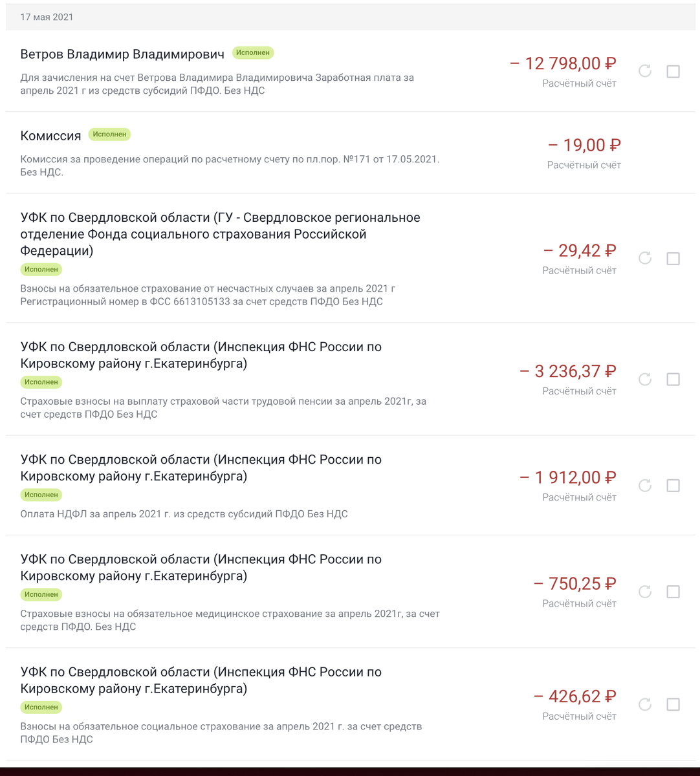Click Исполнен status badge on Комиссия
Image resolution: width=700 pixels, height=776 pixels.
109,135
